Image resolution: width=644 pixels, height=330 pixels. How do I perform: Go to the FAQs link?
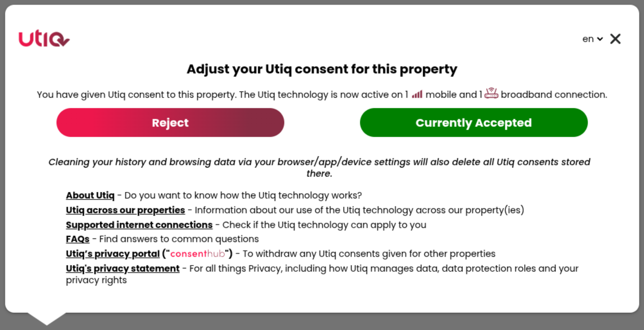click(78, 239)
